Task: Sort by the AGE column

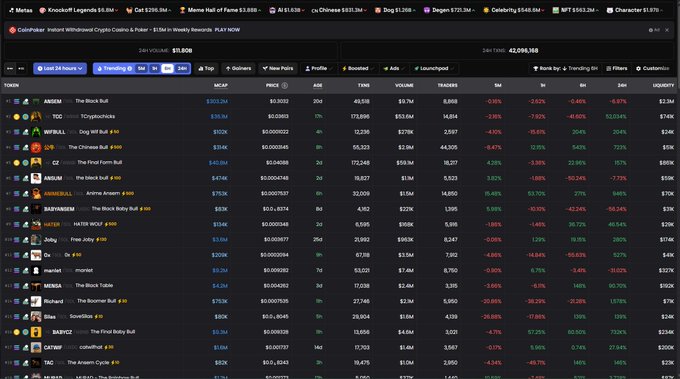Action: click(x=318, y=85)
